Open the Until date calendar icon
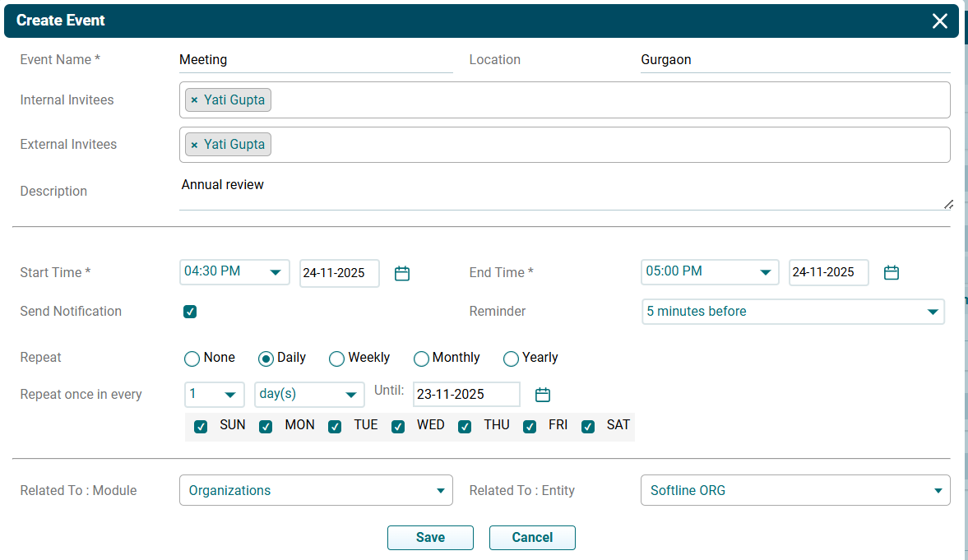Image resolution: width=968 pixels, height=560 pixels. (x=543, y=395)
